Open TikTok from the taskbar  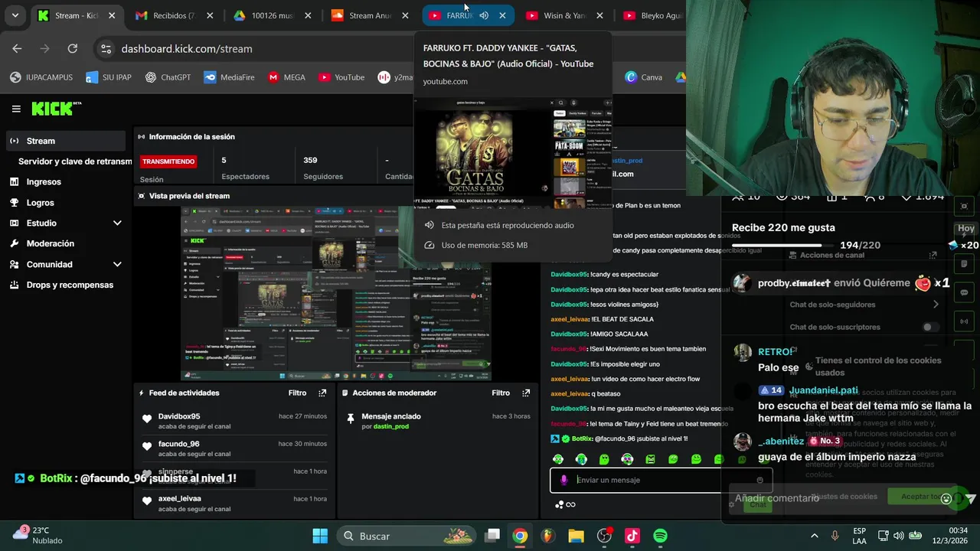pyautogui.click(x=632, y=536)
